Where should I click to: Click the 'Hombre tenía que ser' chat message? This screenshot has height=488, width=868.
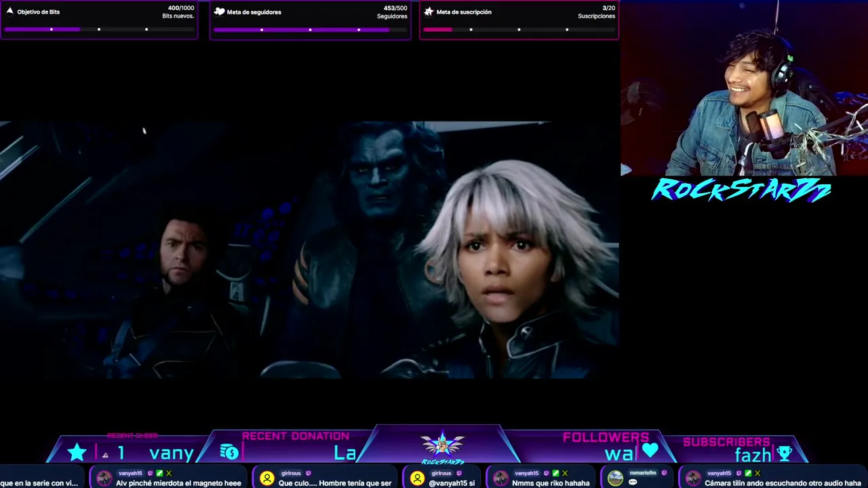coord(335,483)
